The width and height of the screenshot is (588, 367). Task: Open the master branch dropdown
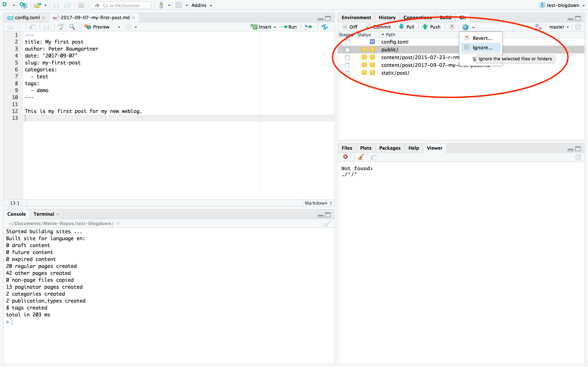pos(559,27)
